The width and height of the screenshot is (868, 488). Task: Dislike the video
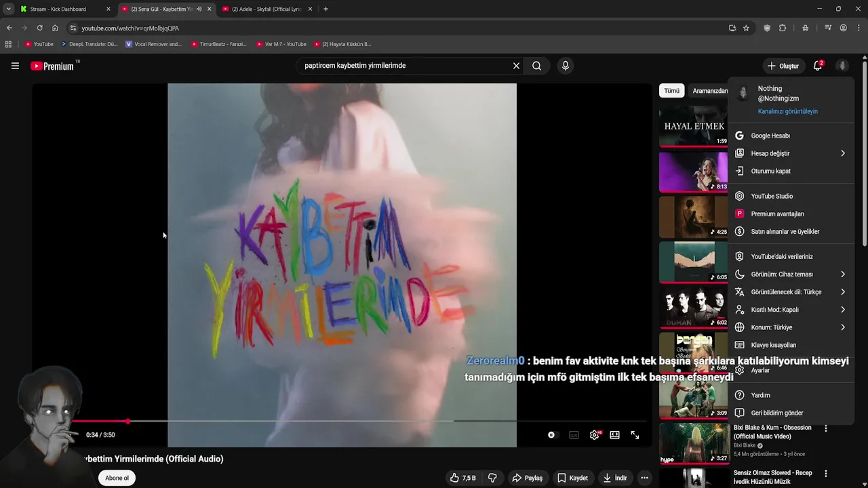pyautogui.click(x=492, y=478)
